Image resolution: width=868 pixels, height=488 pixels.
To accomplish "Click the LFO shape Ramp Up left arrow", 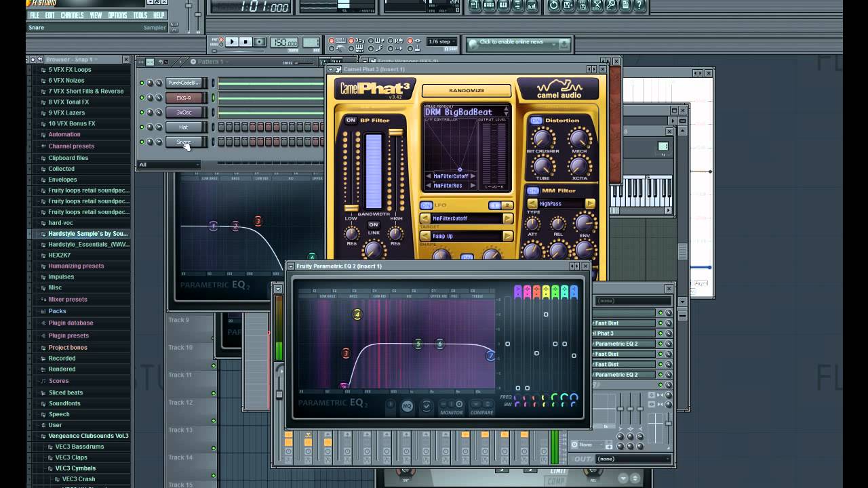I will [x=425, y=236].
